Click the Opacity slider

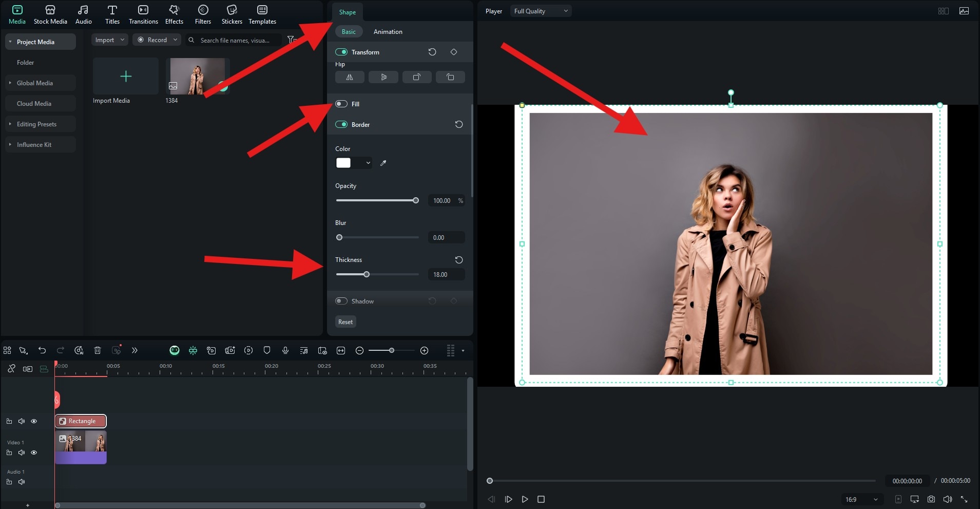(377, 201)
